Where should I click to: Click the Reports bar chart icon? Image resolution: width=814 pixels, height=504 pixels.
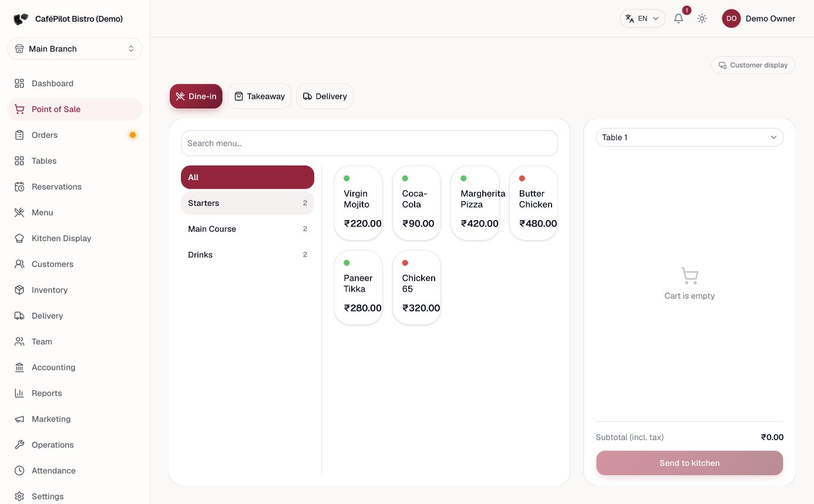coord(19,393)
